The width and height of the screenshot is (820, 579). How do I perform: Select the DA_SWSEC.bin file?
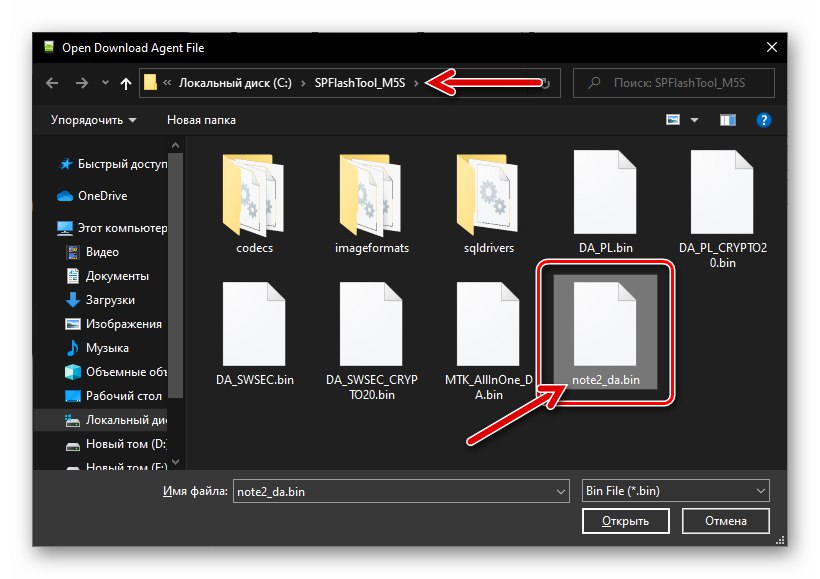coord(255,334)
